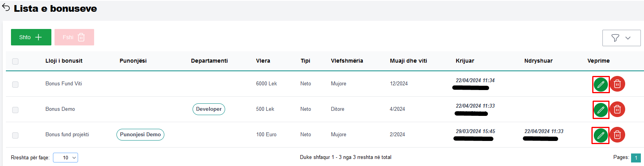Tick the Bonus fund projekti checkbox

[x=15, y=135]
